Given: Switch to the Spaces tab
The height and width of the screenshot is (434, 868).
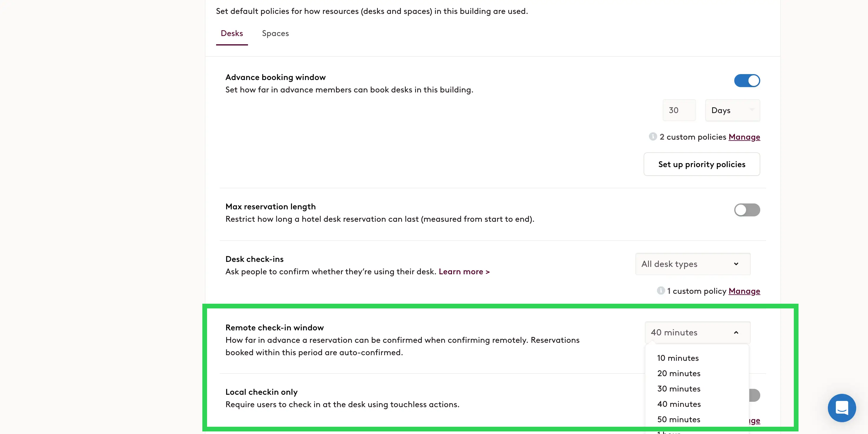Looking at the screenshot, I should click(275, 33).
